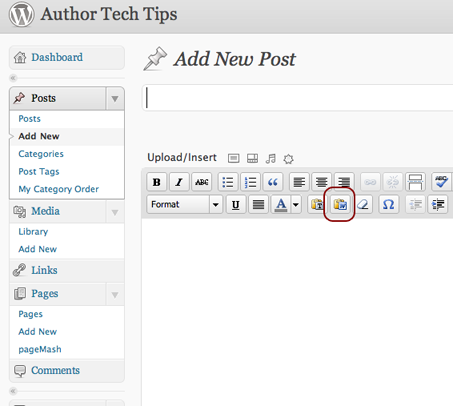This screenshot has height=406, width=453.
Task: Insert an ordered numbered list
Action: [250, 182]
